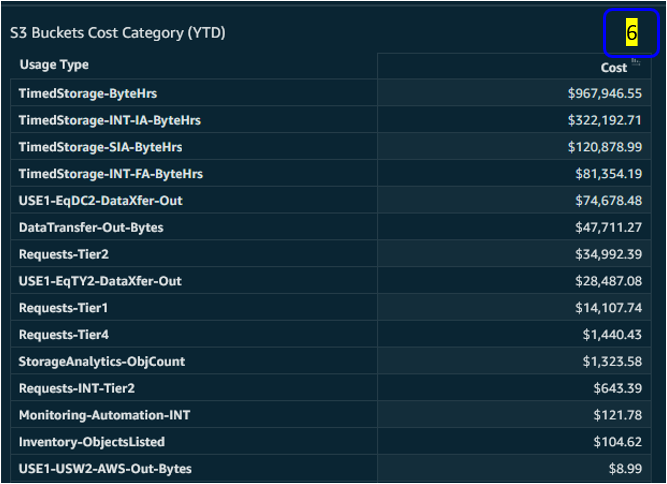This screenshot has height=484, width=667.
Task: Select the $28,487.08 cost value
Action: point(608,281)
